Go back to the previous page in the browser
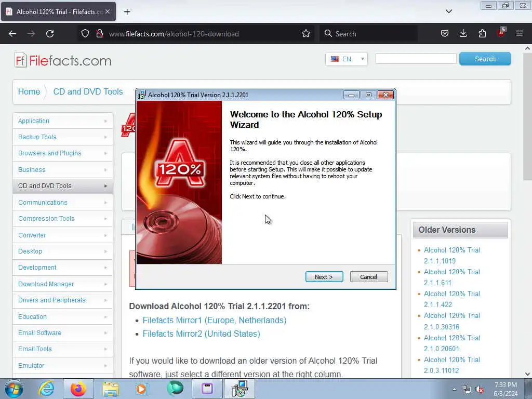 [12, 34]
